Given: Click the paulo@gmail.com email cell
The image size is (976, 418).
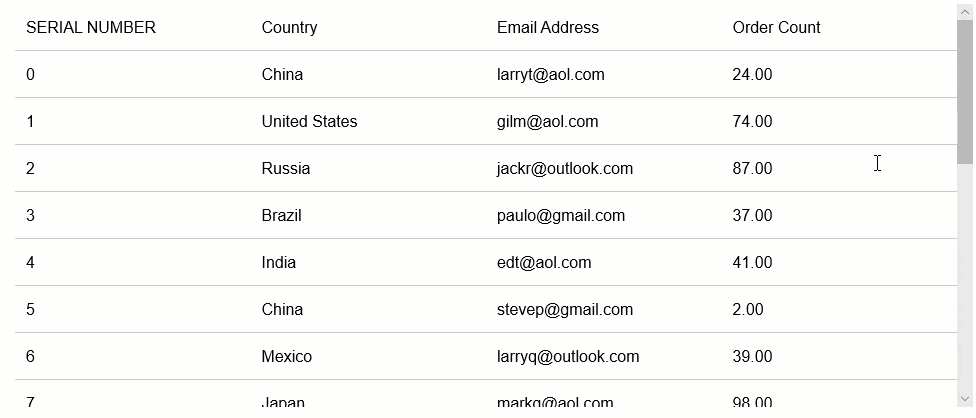Looking at the screenshot, I should pyautogui.click(x=560, y=216).
